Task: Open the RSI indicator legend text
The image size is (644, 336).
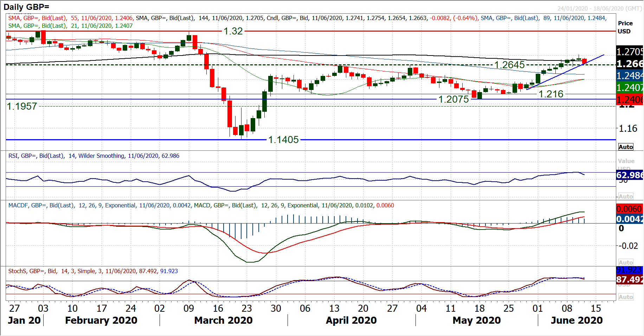Action: pyautogui.click(x=94, y=156)
